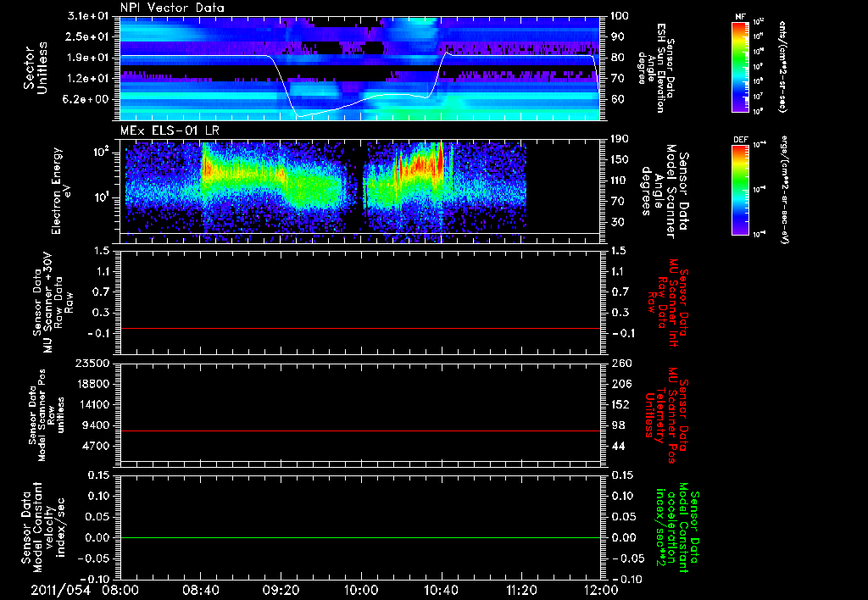Screen dimensions: 868x600
Task: Click the 'ESH Sun Elevation Angle degree' label
Action: pyautogui.click(x=657, y=68)
